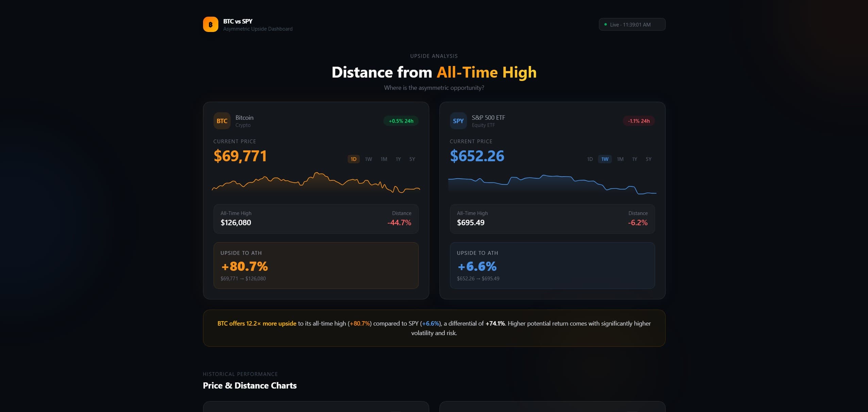The width and height of the screenshot is (868, 412).
Task: Open the Live time display button
Action: [632, 24]
